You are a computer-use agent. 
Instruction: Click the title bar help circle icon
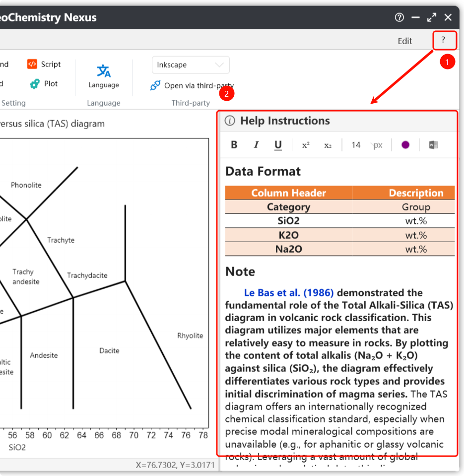(399, 17)
